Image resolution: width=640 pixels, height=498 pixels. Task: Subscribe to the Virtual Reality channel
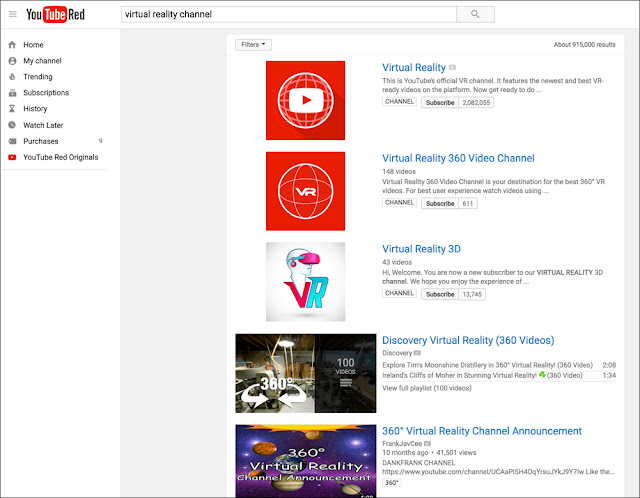[440, 102]
